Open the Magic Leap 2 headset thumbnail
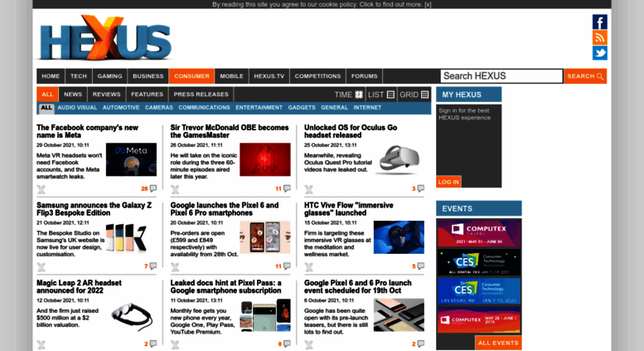This screenshot has height=351, width=644. coord(131,315)
